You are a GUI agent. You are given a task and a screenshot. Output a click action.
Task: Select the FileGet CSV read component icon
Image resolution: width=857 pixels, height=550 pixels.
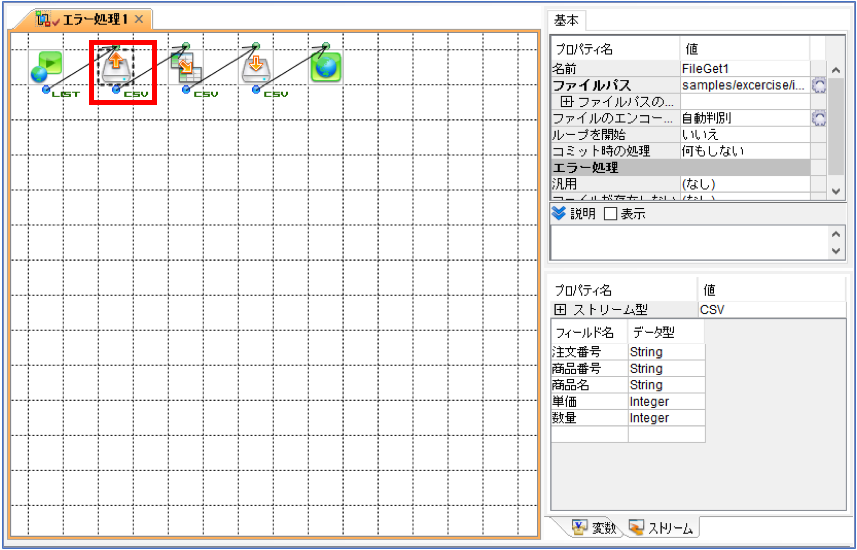point(115,67)
